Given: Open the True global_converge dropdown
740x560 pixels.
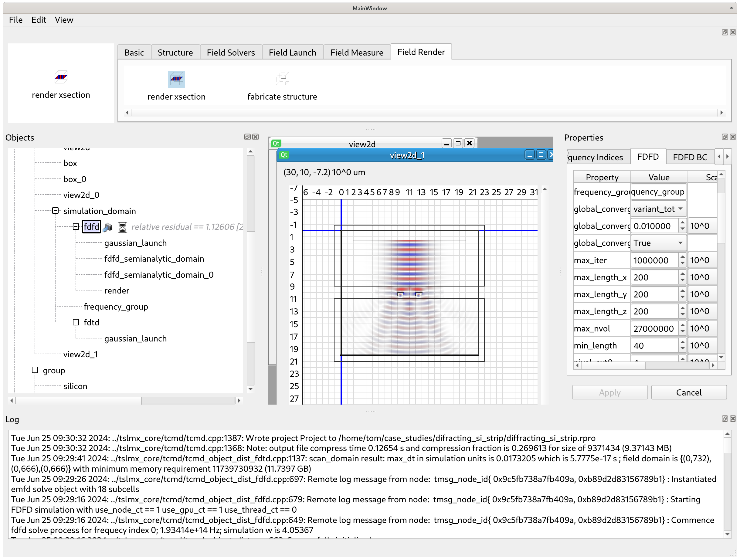Looking at the screenshot, I should 658,243.
